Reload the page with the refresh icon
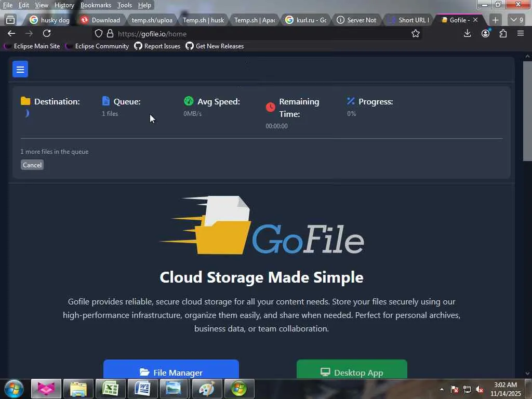 point(47,33)
